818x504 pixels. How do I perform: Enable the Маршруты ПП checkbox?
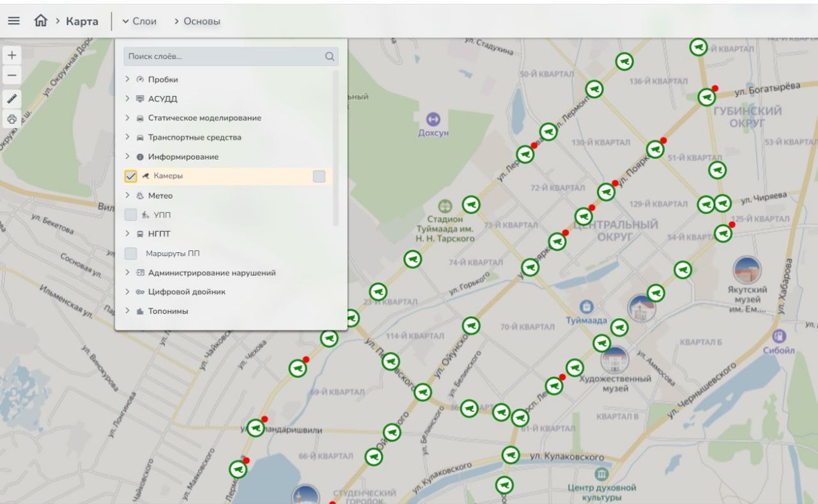coord(131,254)
